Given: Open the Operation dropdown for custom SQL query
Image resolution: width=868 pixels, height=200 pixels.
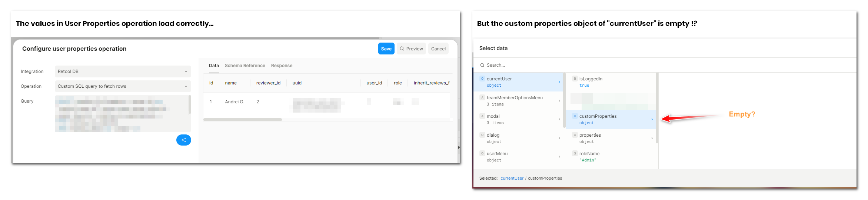Looking at the screenshot, I should tap(123, 86).
